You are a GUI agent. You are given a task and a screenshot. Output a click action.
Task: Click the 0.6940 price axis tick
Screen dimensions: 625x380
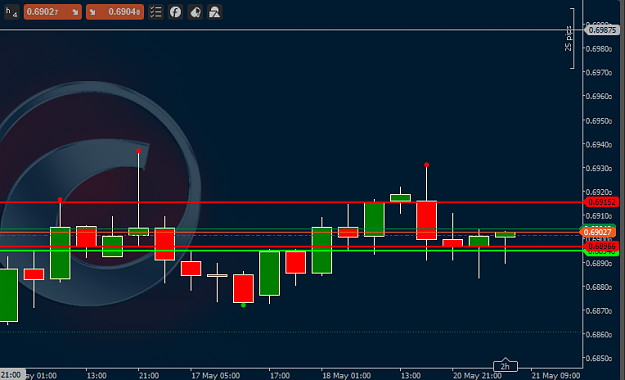pyautogui.click(x=599, y=144)
